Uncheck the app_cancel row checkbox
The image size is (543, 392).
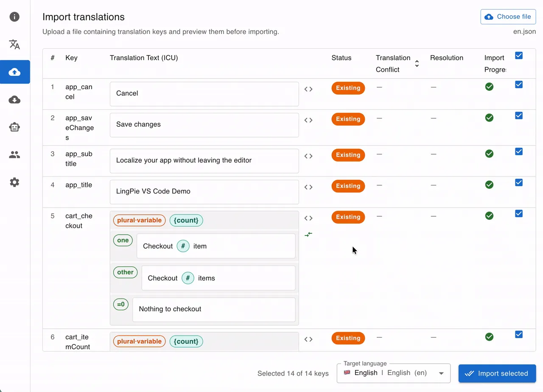coord(519,84)
